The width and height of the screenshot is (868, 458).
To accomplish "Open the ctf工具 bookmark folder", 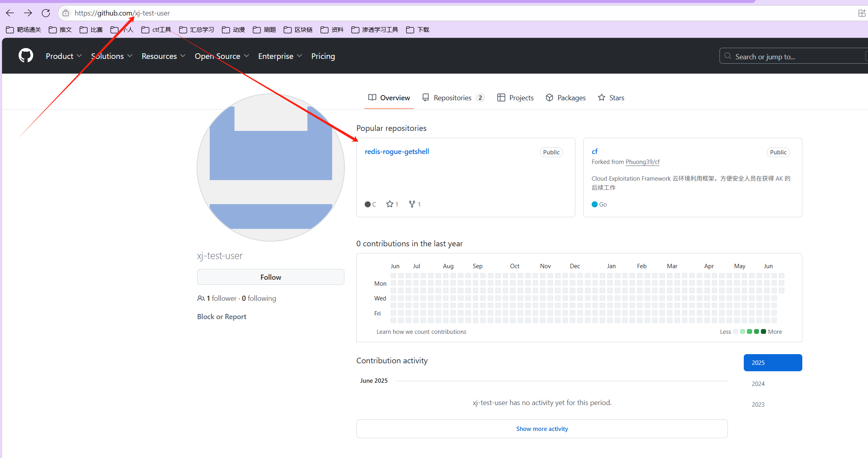I will (156, 30).
